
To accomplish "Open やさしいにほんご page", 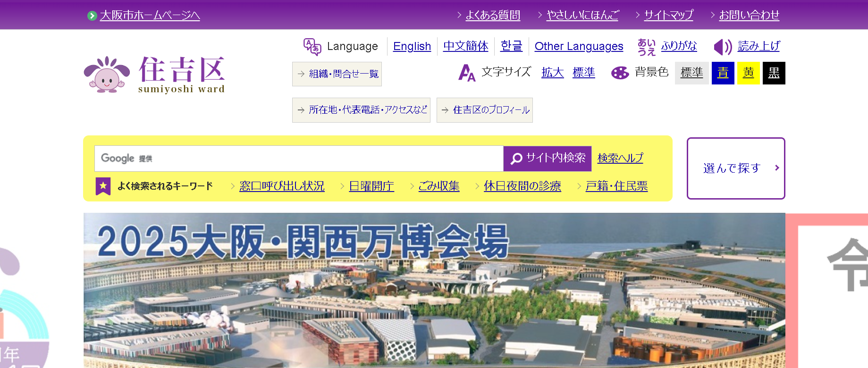I will (x=582, y=16).
